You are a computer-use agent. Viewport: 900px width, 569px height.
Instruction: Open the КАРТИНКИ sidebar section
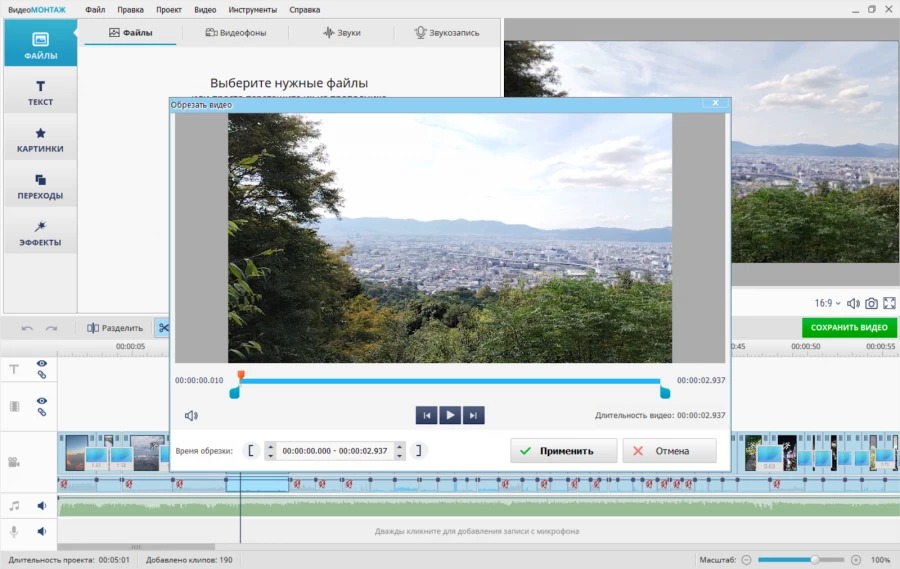coord(40,139)
